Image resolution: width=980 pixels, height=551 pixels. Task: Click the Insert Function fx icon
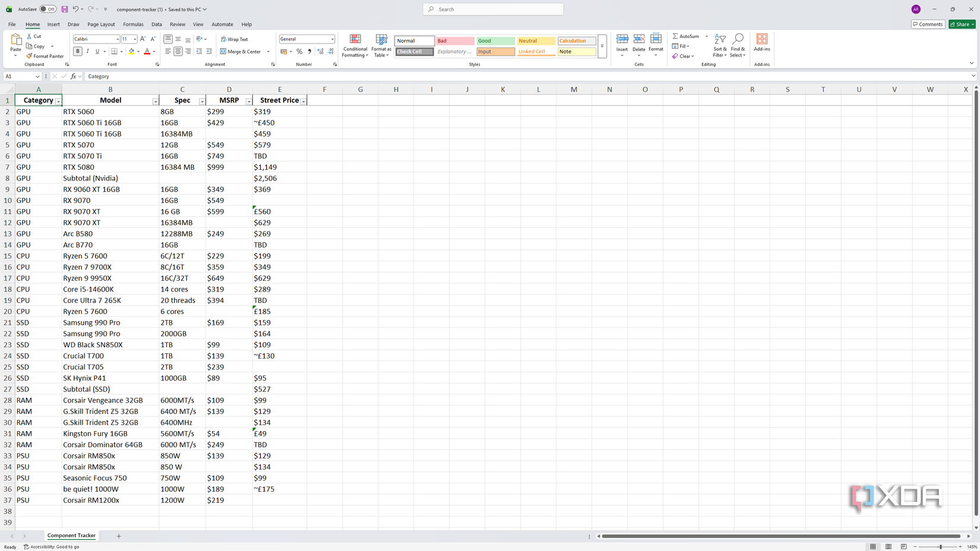(73, 77)
